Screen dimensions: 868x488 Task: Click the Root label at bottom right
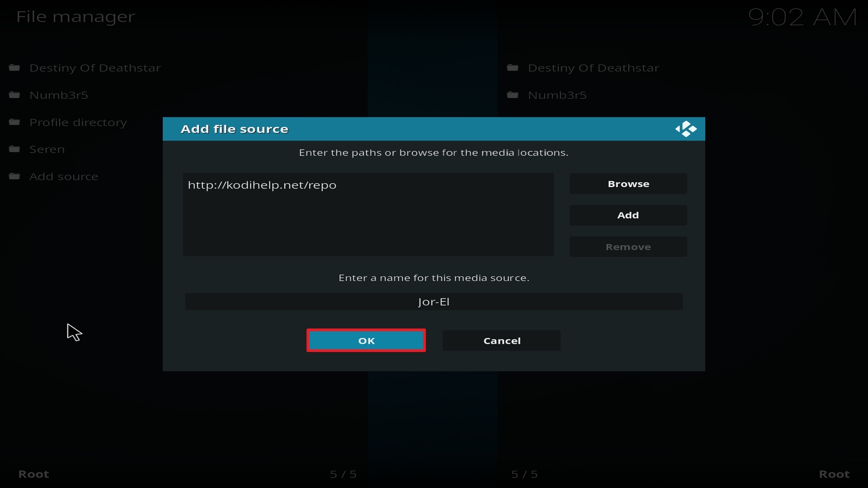835,474
